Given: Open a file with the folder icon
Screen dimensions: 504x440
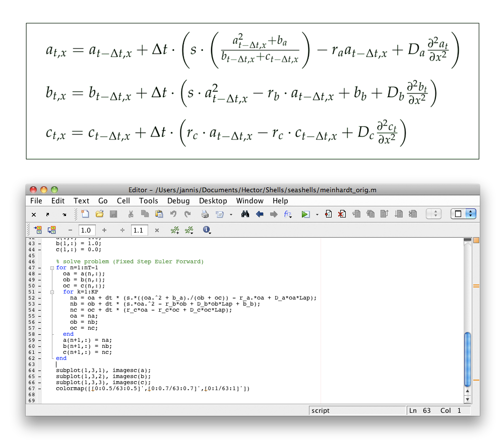Looking at the screenshot, I should click(99, 214).
